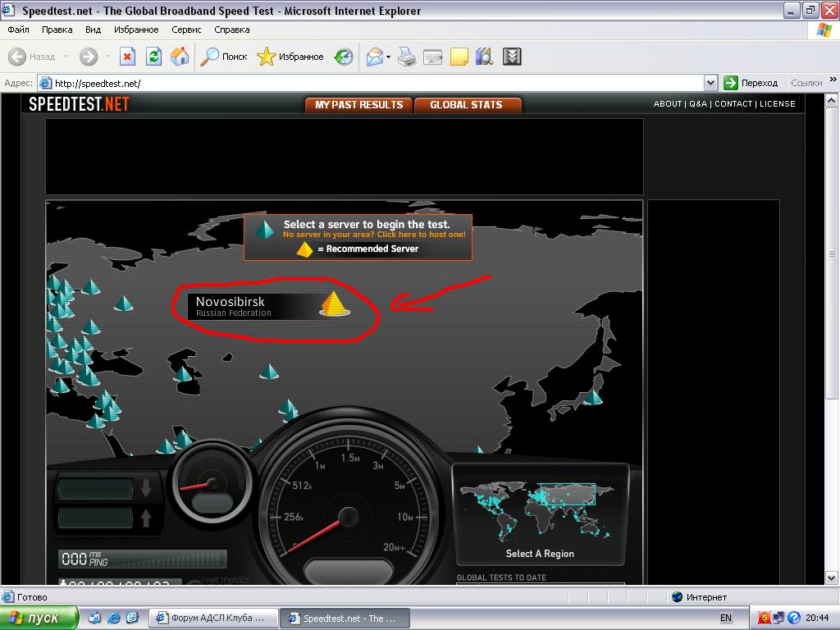Click the Q&A link
Image resolution: width=840 pixels, height=630 pixels.
coord(698,104)
